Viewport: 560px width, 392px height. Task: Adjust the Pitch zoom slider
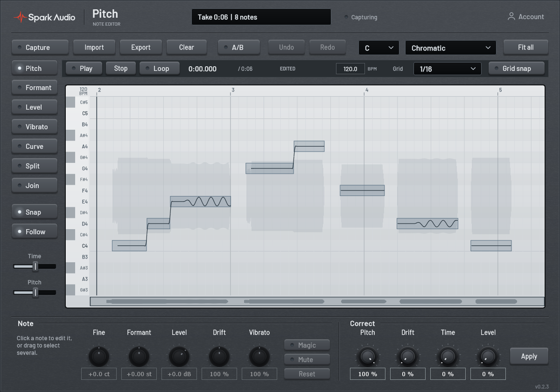tap(35, 293)
